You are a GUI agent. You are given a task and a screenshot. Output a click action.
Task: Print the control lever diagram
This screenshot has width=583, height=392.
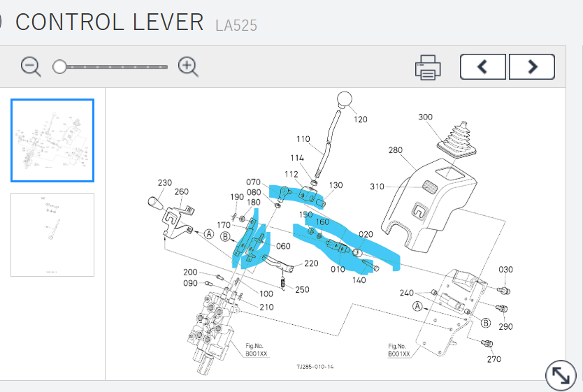(428, 67)
